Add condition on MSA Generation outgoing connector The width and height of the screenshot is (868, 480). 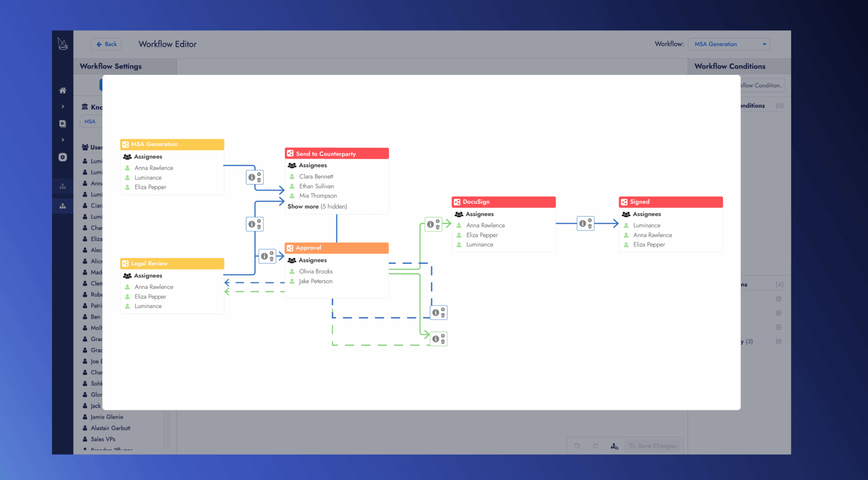tap(259, 174)
